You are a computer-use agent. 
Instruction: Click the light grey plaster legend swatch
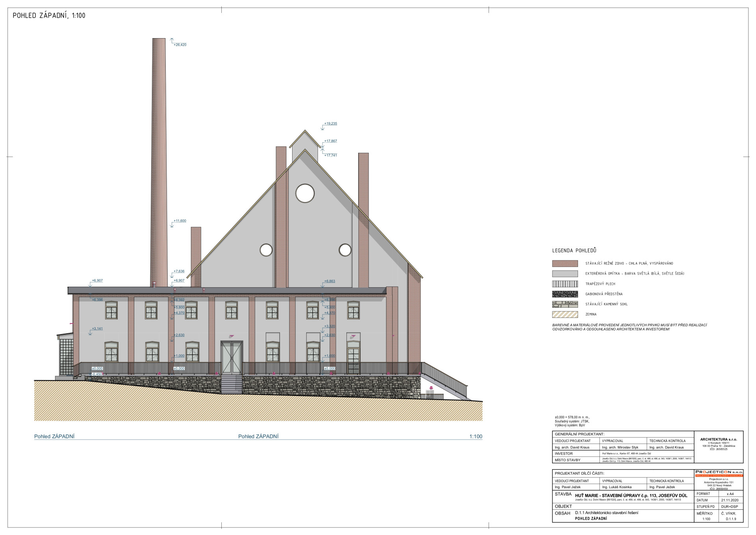(x=565, y=274)
